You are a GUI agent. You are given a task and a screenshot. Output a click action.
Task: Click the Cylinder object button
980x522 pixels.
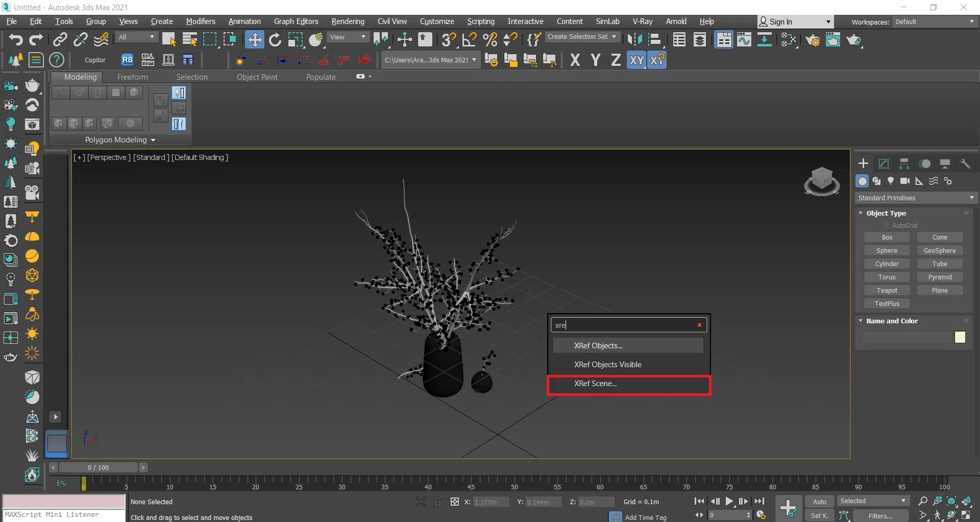[x=887, y=264]
